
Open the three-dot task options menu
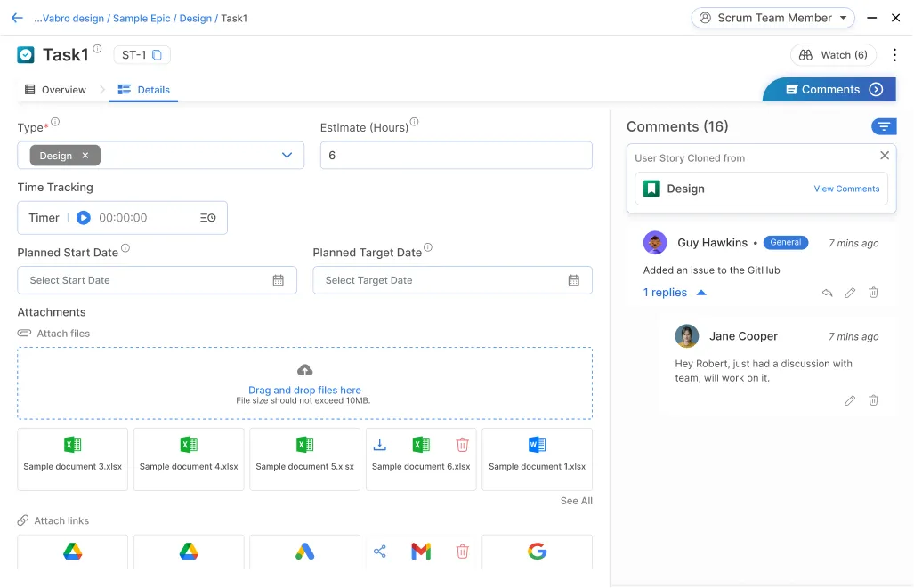(894, 54)
